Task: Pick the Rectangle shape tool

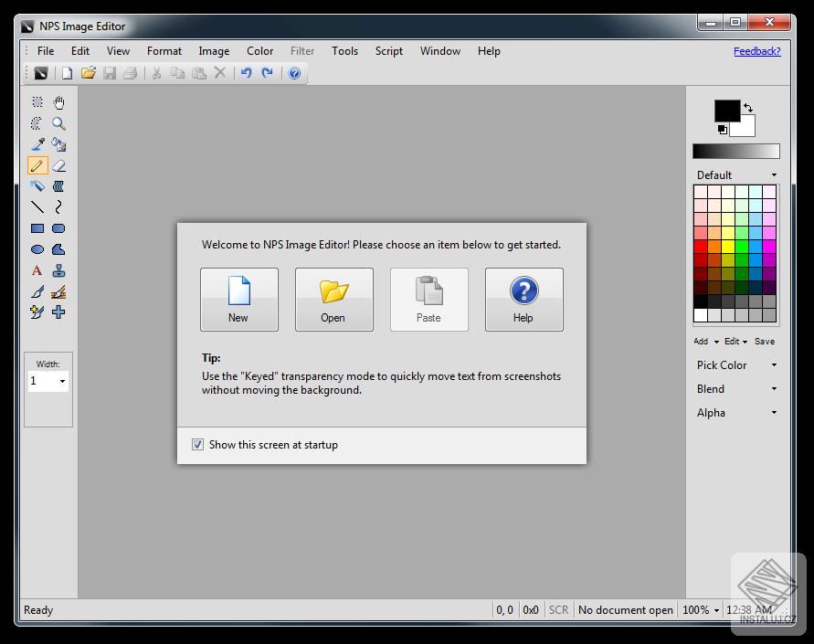Action: (x=37, y=228)
